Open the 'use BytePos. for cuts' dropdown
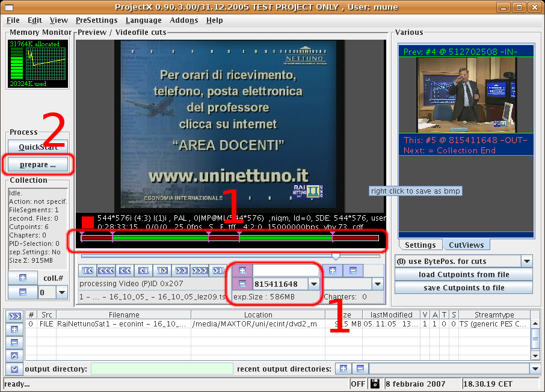 pos(527,261)
